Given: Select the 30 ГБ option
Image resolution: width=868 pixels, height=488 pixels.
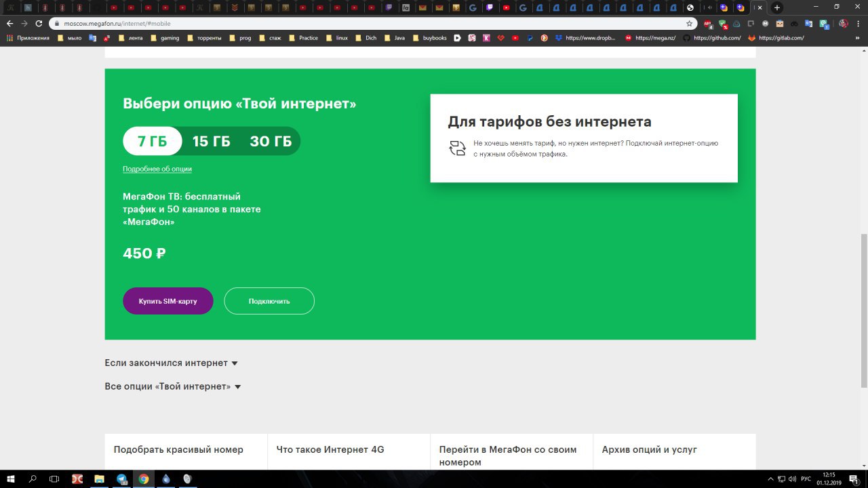Looking at the screenshot, I should coord(271,141).
